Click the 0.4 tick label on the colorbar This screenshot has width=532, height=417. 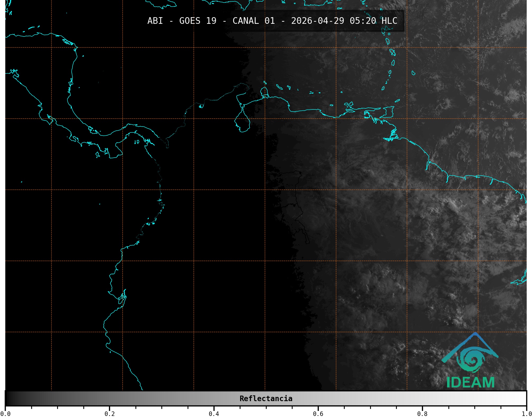214,414
